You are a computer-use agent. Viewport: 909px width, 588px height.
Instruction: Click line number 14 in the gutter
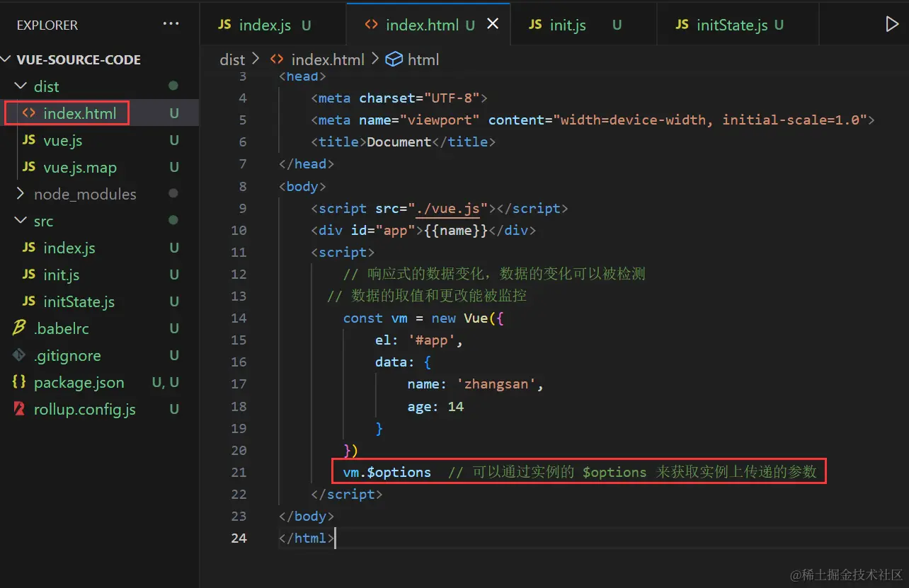pos(239,318)
